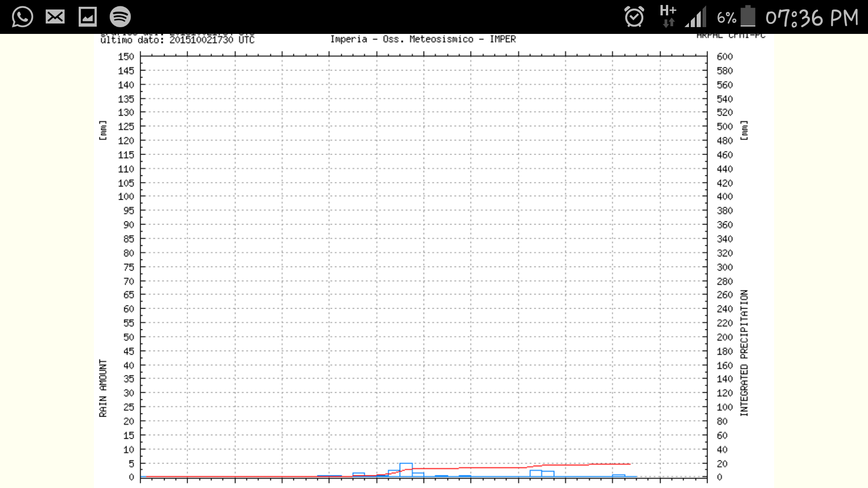Tap the 100 tick on left axis

126,197
